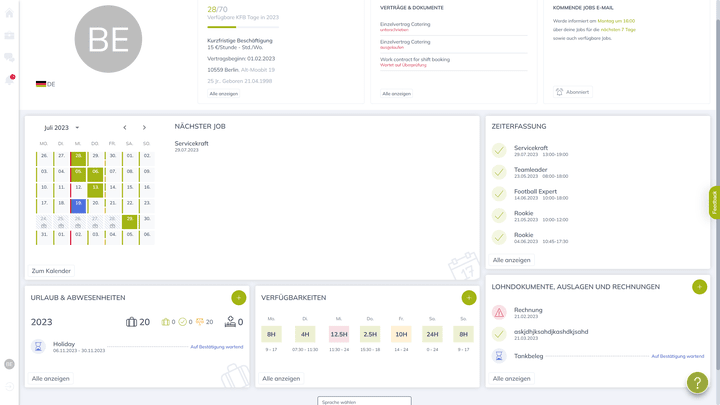This screenshot has height=405, width=720.
Task: Open the Work contract for shift booking
Action: pyautogui.click(x=414, y=59)
